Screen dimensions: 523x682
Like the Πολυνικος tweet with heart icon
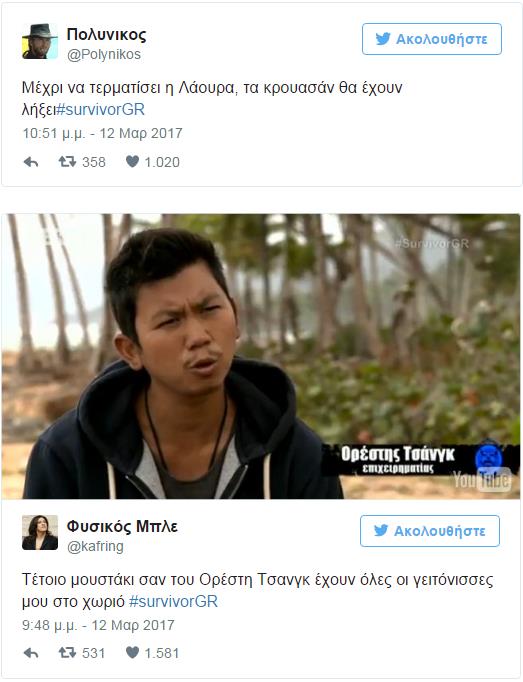(132, 162)
